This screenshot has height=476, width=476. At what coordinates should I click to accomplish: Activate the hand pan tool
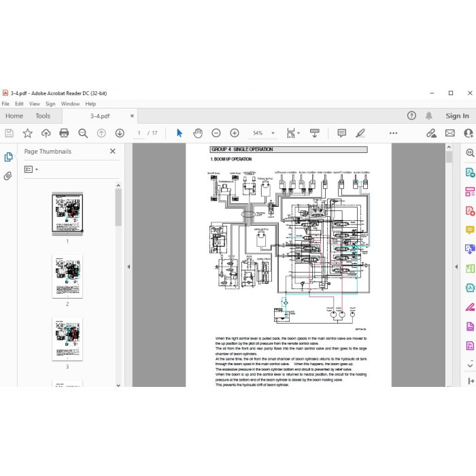point(198,133)
